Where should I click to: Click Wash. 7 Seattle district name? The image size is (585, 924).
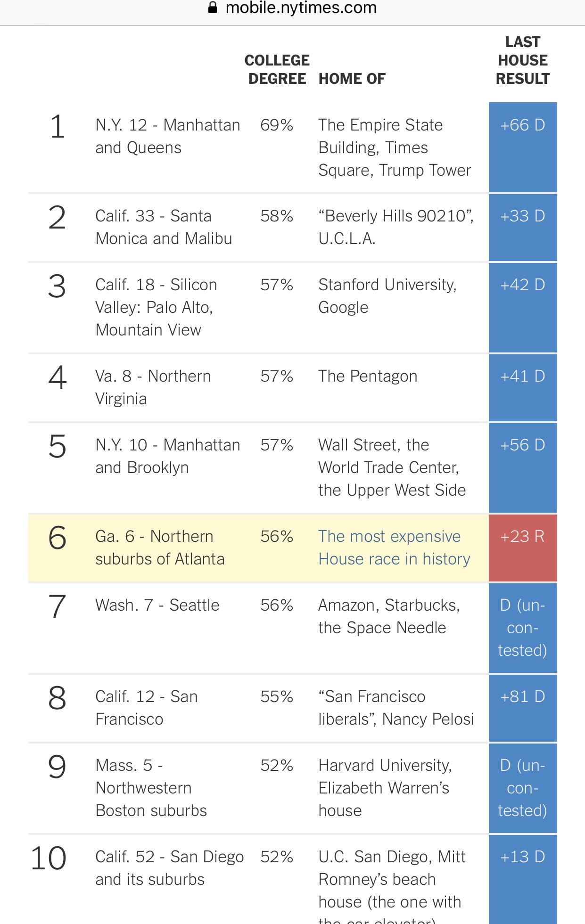pos(157,605)
